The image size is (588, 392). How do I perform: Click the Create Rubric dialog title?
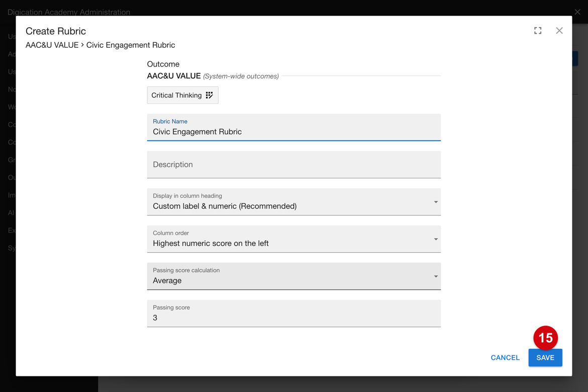point(55,31)
